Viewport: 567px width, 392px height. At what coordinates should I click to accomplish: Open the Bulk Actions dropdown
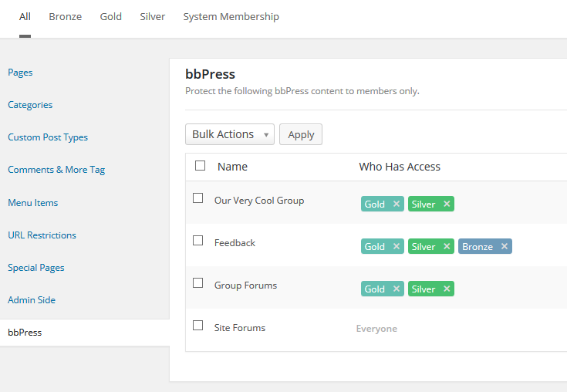click(x=230, y=134)
